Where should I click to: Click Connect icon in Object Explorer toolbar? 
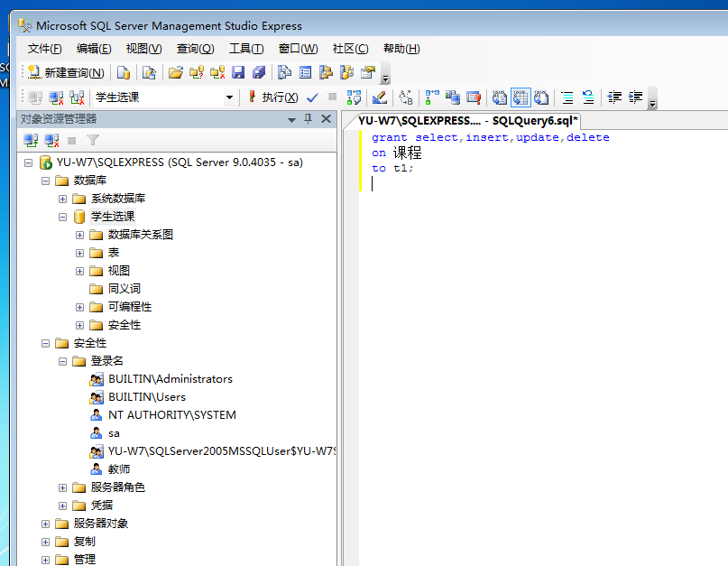point(31,140)
